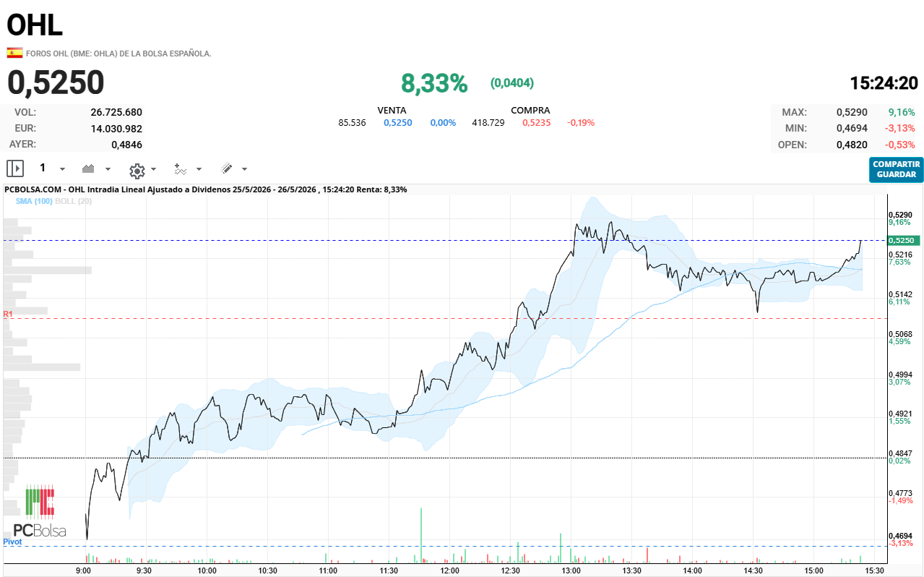The image size is (924, 577).
Task: Click the R1 resistance level label
Action: 8,314
